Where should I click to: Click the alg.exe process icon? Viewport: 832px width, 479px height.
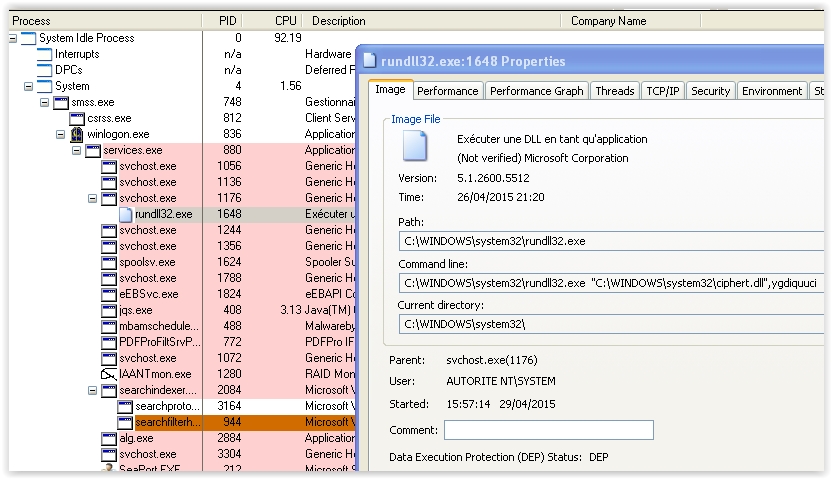(x=109, y=439)
